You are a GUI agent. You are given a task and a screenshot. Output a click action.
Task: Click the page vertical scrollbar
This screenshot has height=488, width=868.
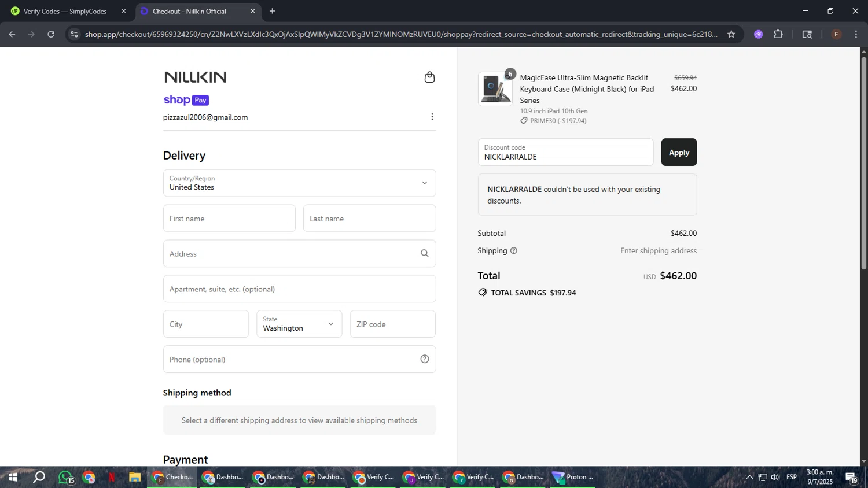coord(863,163)
